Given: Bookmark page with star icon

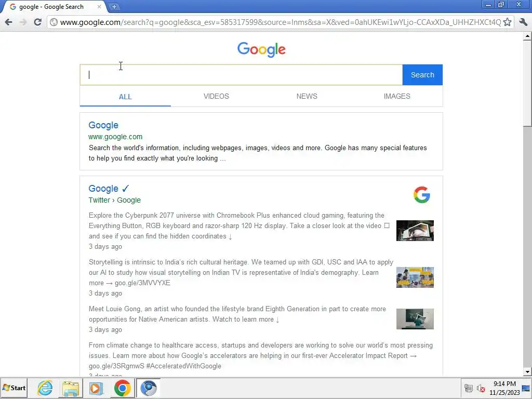Looking at the screenshot, I should (x=507, y=22).
